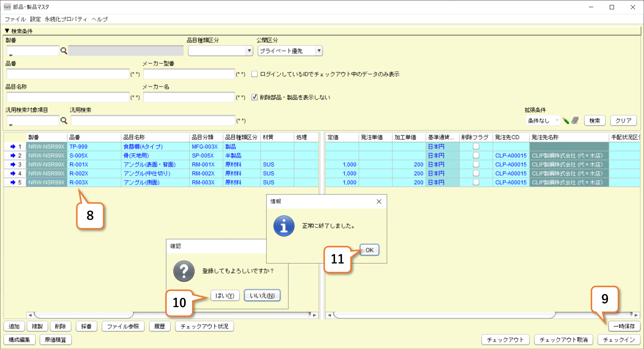This screenshot has width=644, height=349.
Task: Select the TP-999 品番 cell
Action: pyautogui.click(x=94, y=147)
